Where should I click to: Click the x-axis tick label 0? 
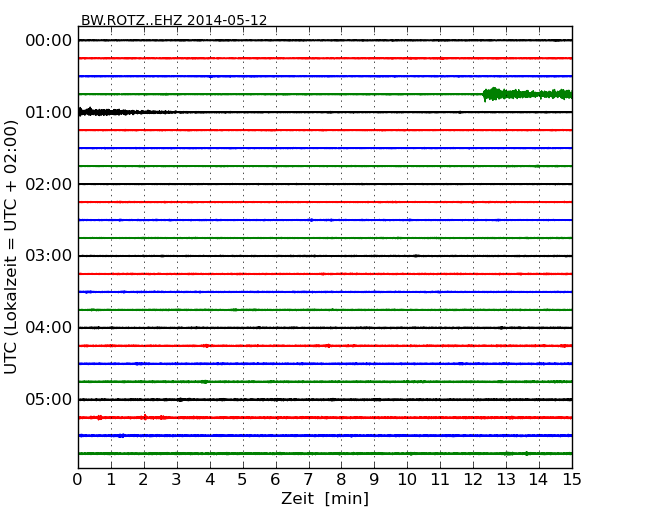tap(78, 480)
